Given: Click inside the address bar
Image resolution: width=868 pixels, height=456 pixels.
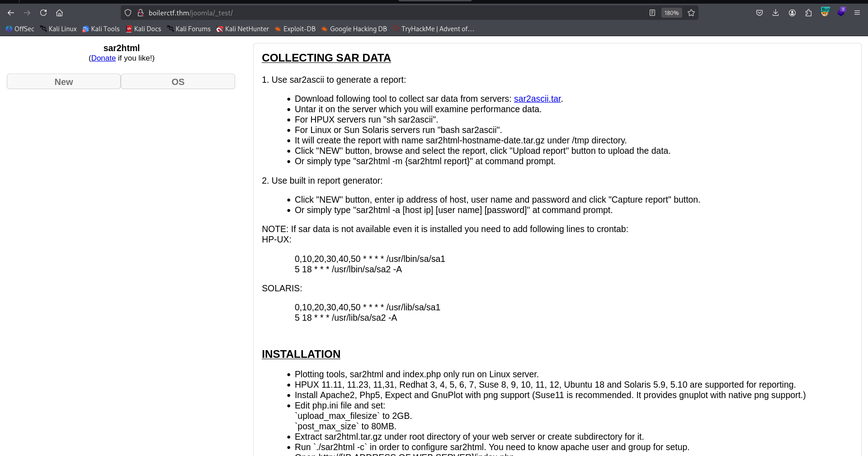Looking at the screenshot, I should point(316,13).
